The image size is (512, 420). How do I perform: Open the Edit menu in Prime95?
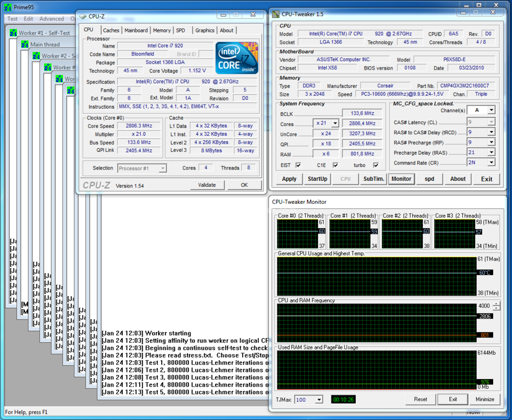click(x=28, y=18)
